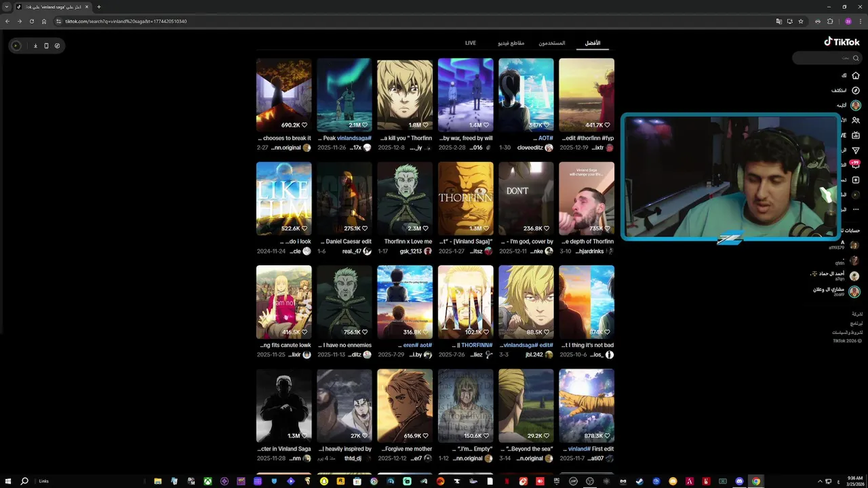The image size is (868, 488).
Task: Open a new browser tab with plus
Action: pyautogui.click(x=98, y=7)
